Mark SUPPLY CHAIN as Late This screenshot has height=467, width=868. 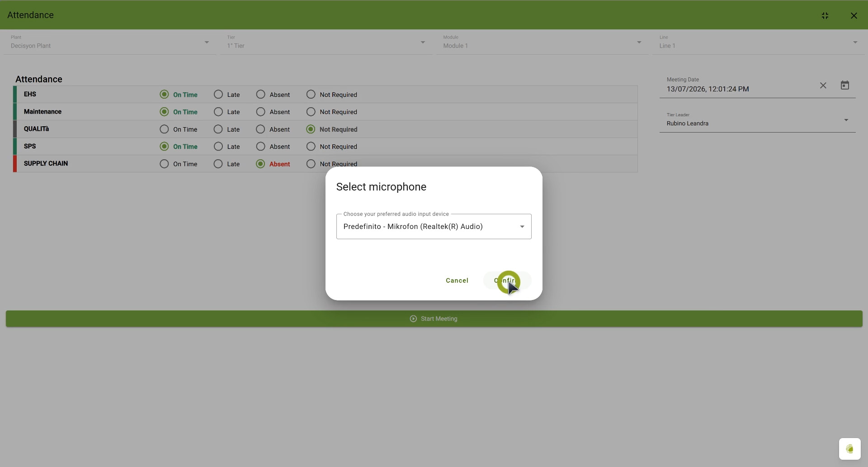coord(218,164)
